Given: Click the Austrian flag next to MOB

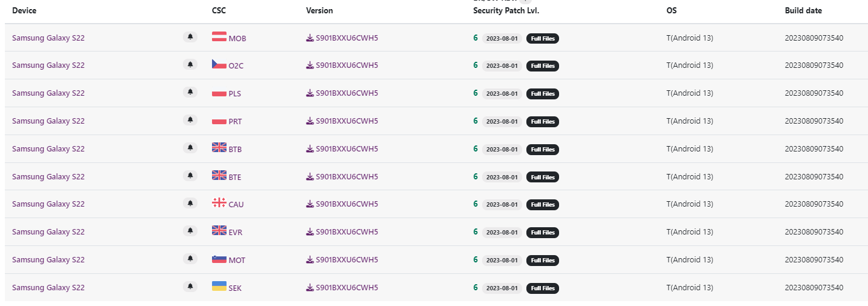Looking at the screenshot, I should tap(219, 37).
